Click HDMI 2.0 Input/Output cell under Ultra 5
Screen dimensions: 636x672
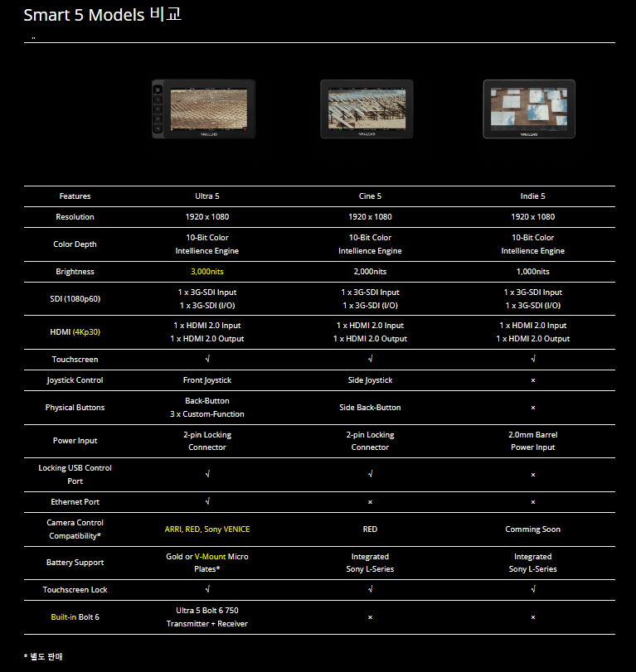point(207,332)
